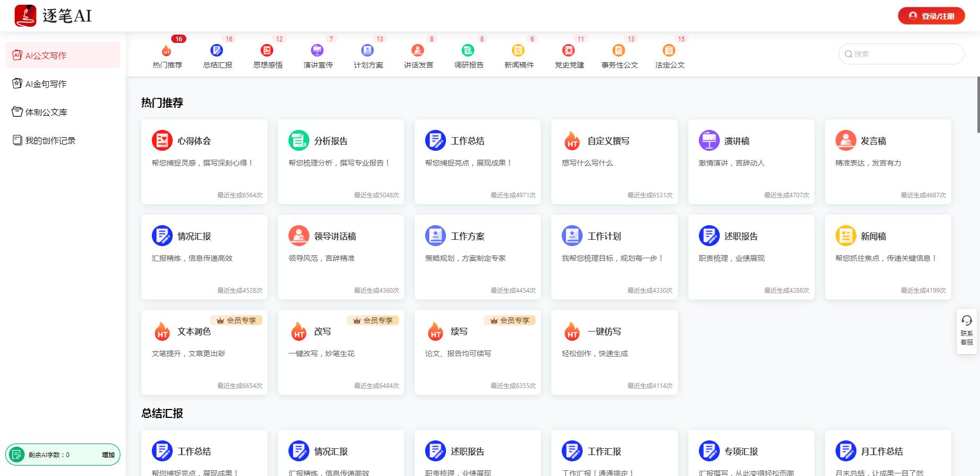Switch to the 总结汇报 category tab

point(217,56)
